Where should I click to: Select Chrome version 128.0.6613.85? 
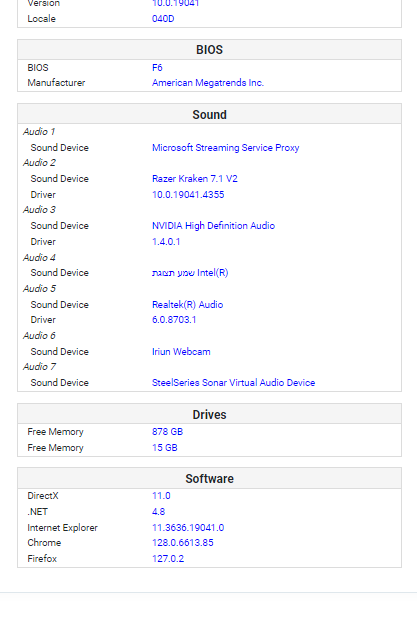(x=182, y=543)
